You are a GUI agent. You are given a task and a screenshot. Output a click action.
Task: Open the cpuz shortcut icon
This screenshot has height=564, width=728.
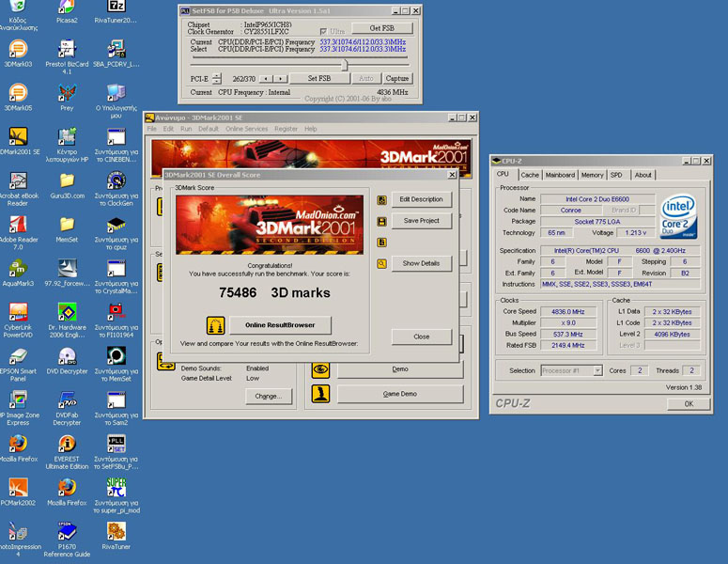click(116, 224)
